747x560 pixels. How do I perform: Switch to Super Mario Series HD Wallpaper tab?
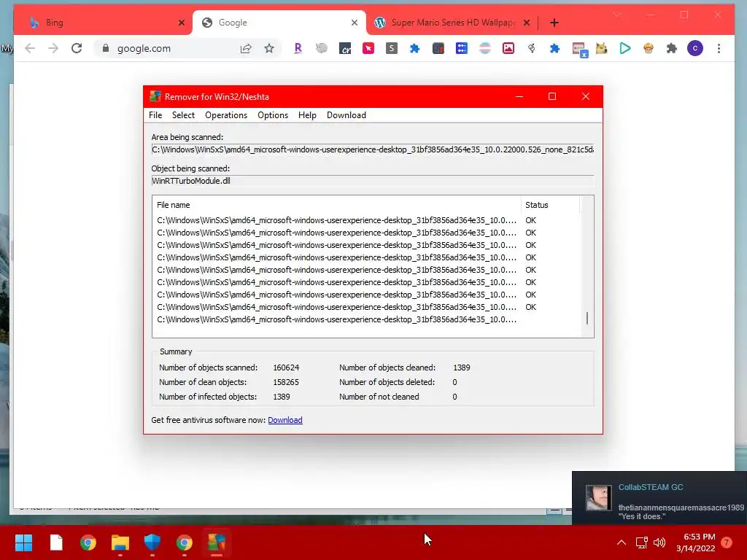tap(452, 23)
